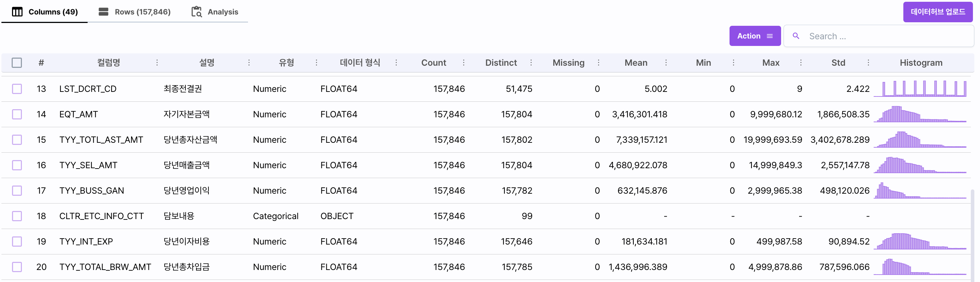Click the distinct value 157,646

coord(516,242)
